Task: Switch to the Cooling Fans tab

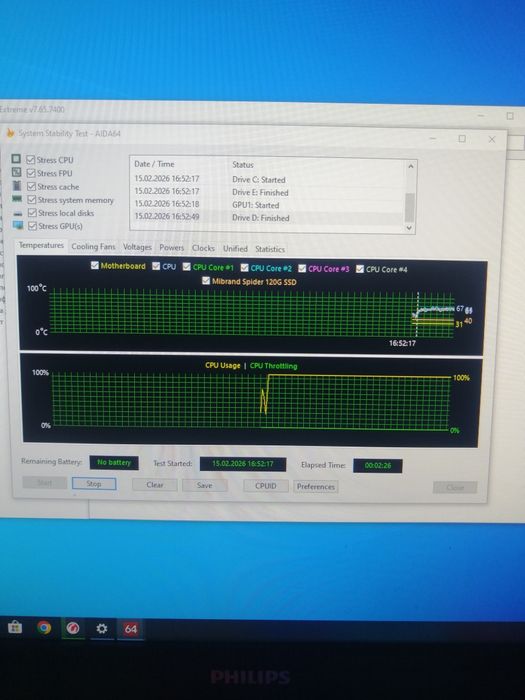Action: tap(93, 246)
